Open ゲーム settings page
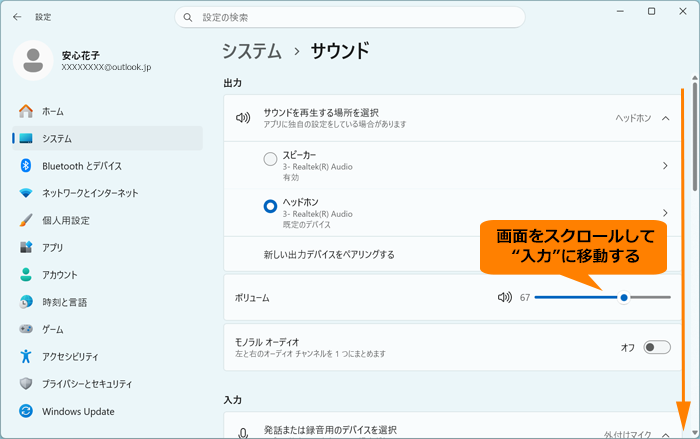The width and height of the screenshot is (700, 439). tap(108, 329)
